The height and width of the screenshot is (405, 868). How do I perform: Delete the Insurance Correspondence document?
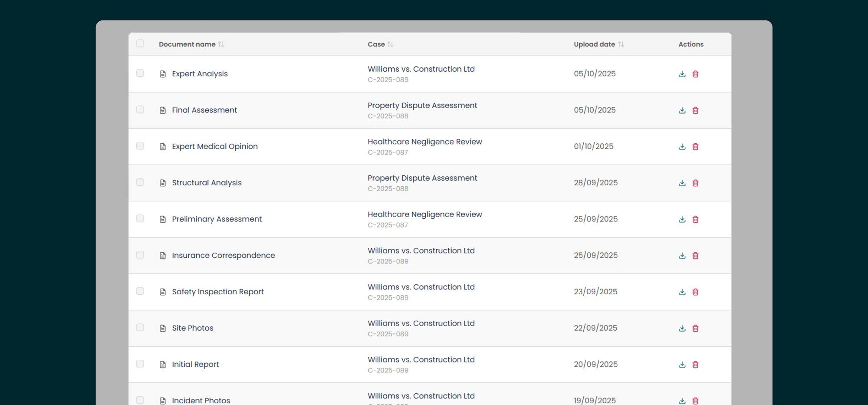(x=695, y=256)
